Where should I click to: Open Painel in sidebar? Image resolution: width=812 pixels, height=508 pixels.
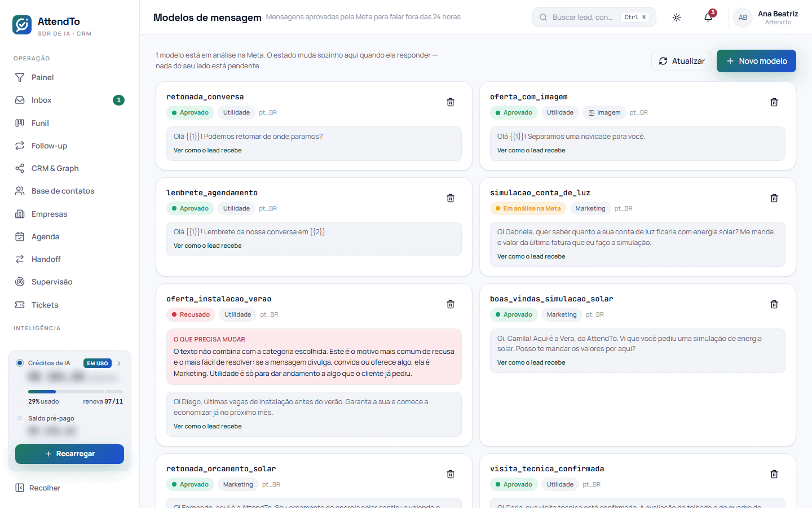pos(70,77)
